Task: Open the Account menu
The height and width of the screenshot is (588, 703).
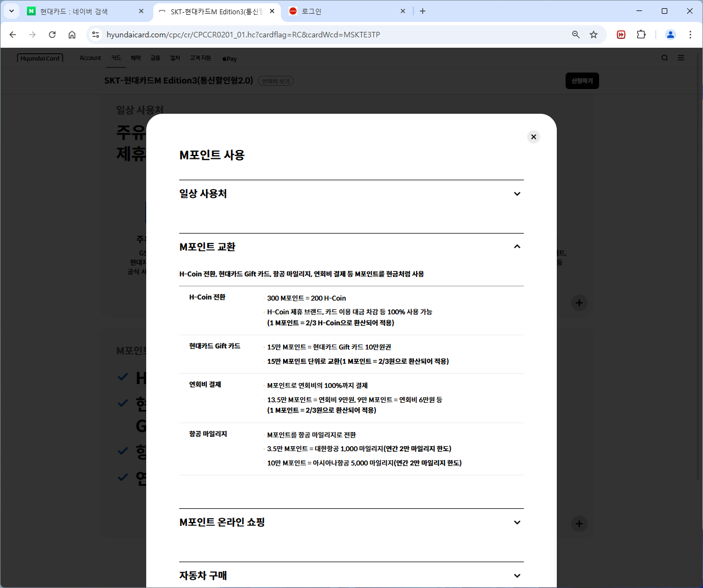Action: (90, 58)
